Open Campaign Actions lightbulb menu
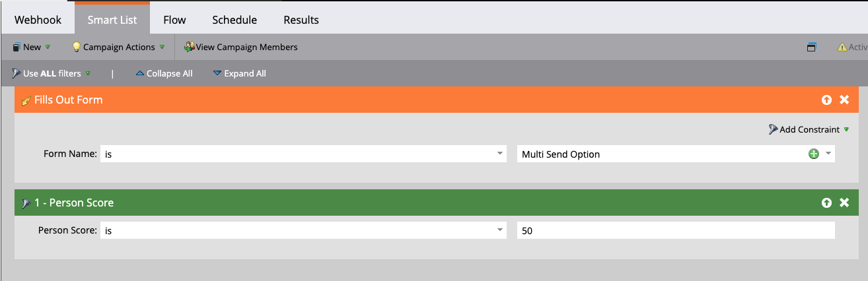 pyautogui.click(x=76, y=47)
